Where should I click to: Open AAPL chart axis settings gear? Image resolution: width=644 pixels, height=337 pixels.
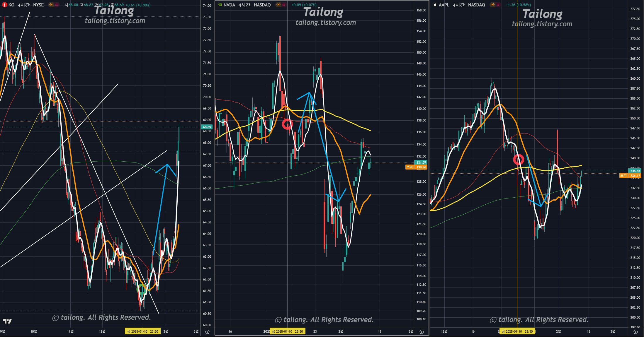(635, 332)
